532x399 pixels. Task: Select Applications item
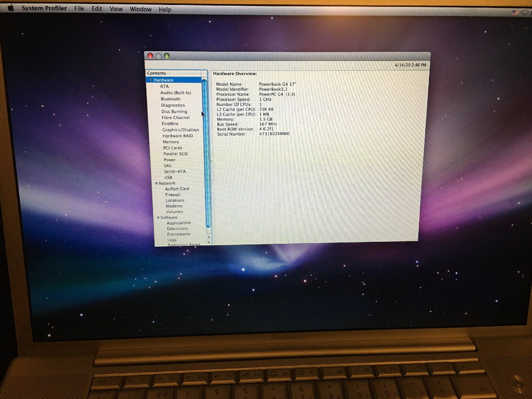[x=178, y=223]
